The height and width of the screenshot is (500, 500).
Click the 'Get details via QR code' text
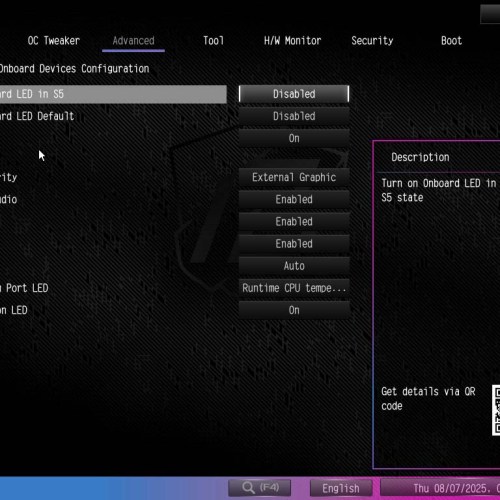click(x=428, y=399)
